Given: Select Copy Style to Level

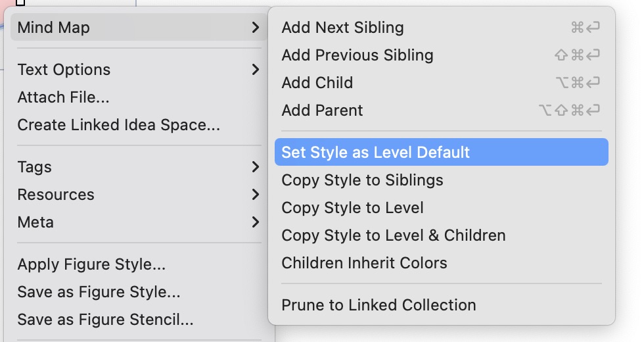Looking at the screenshot, I should [352, 208].
